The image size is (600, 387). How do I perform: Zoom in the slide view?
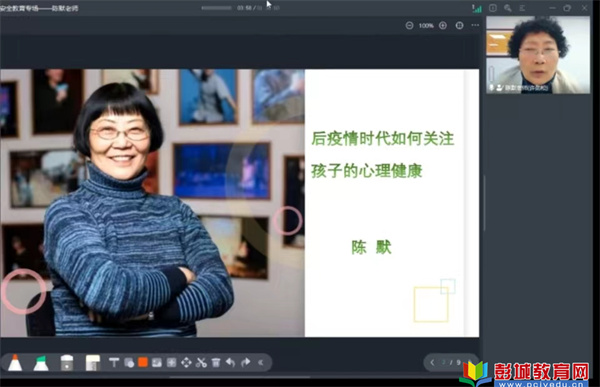pos(443,26)
